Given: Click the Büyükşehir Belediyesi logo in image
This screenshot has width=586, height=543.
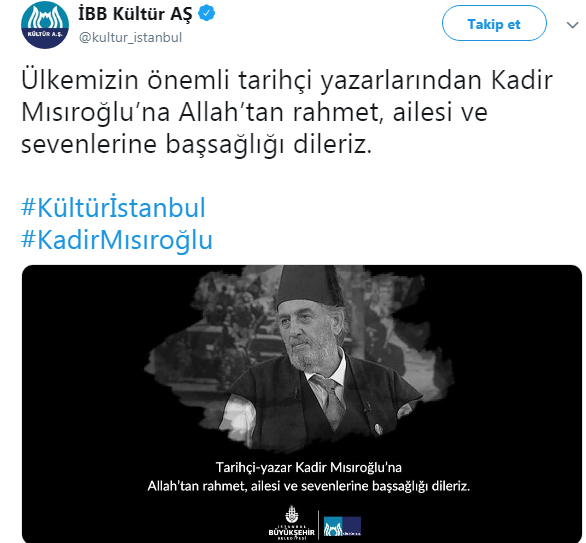Looking at the screenshot, I should (x=292, y=522).
